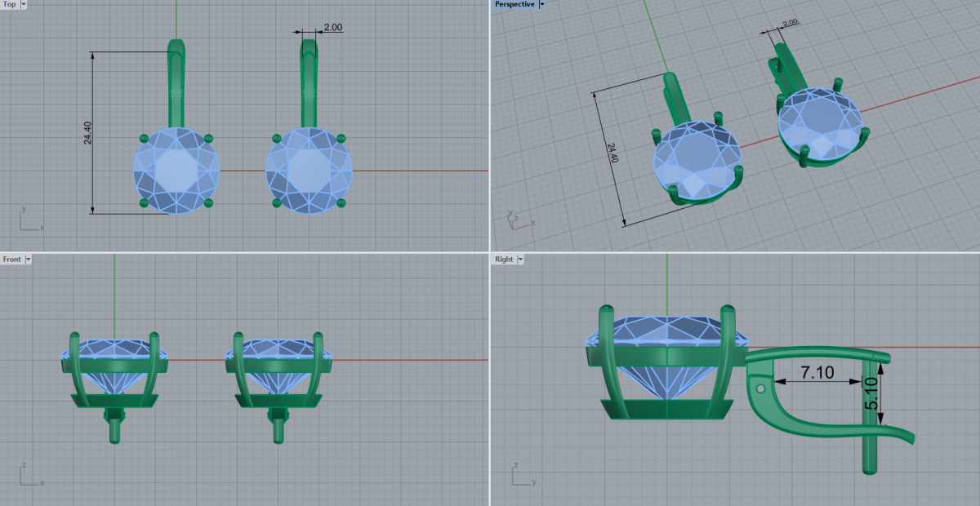Select the 7.10 dimension in Right viewport
980x506 pixels.
tap(817, 373)
